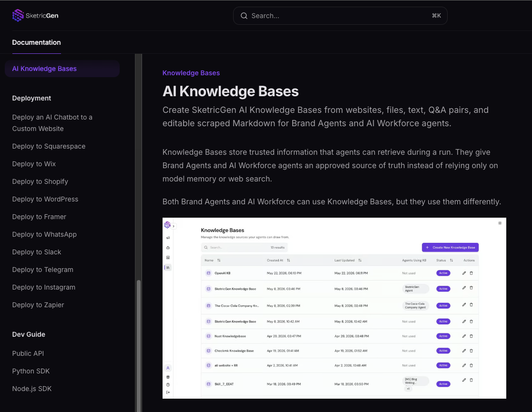Click Create New Knowledge Base in the screenshot

(x=450, y=247)
